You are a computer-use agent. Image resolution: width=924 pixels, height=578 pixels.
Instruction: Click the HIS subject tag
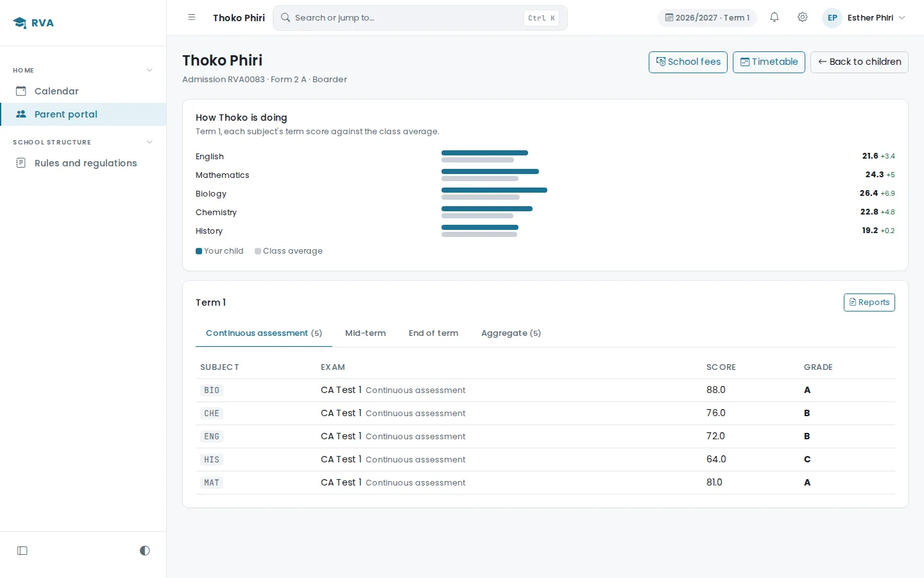pos(212,460)
